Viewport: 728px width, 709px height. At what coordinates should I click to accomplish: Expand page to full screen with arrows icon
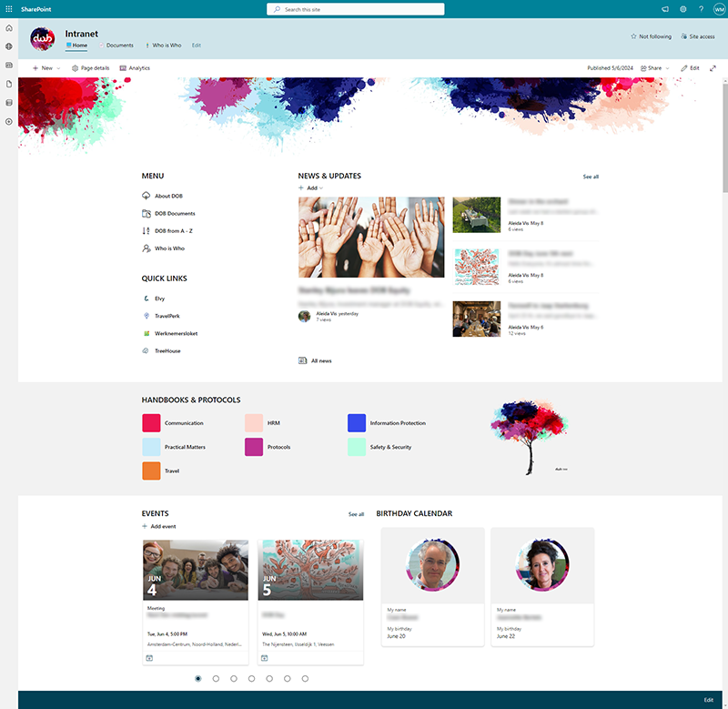pyautogui.click(x=713, y=68)
